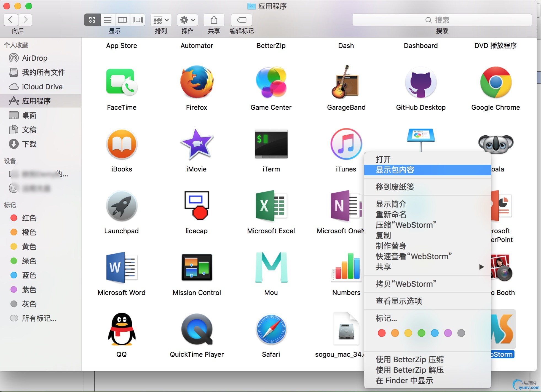Switch to list view mode

[x=108, y=20]
